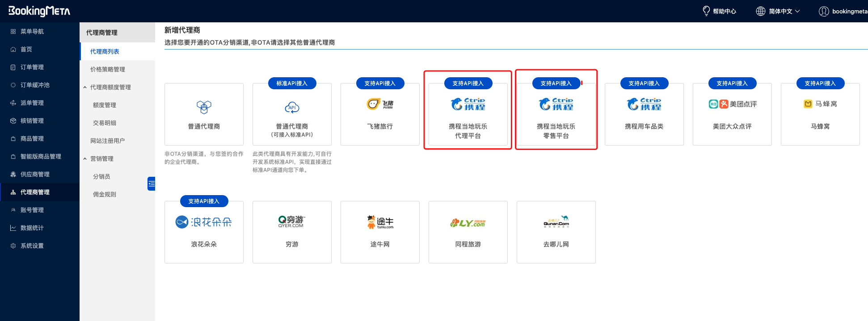Click the Mafengwo (马蜂窝) logo icon
Viewport: 868px width, 321px height.
[x=820, y=104]
